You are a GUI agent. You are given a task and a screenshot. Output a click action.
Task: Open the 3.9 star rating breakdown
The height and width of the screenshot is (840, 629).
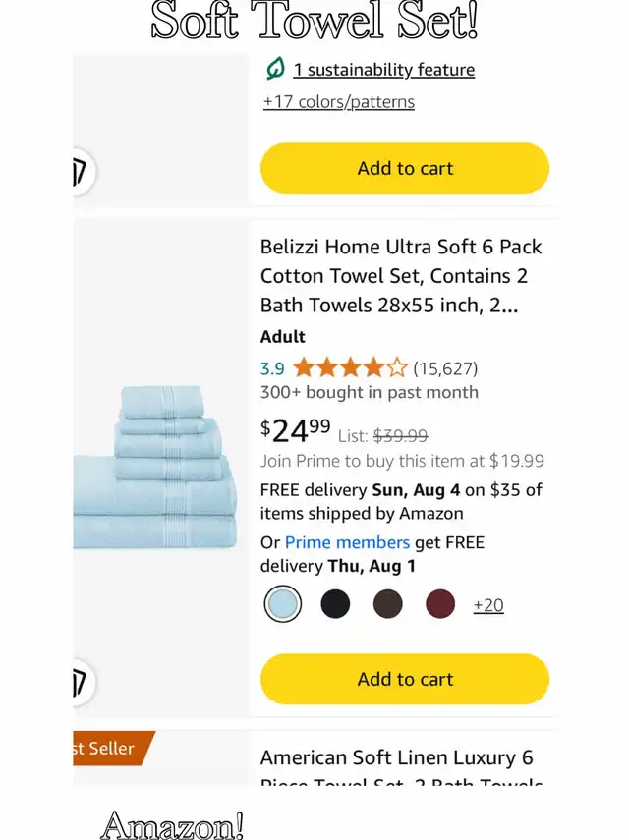tap(333, 368)
